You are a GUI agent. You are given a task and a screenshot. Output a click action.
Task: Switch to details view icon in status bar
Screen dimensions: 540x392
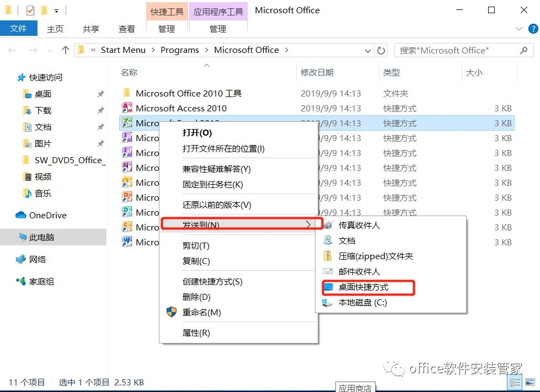coord(515,383)
